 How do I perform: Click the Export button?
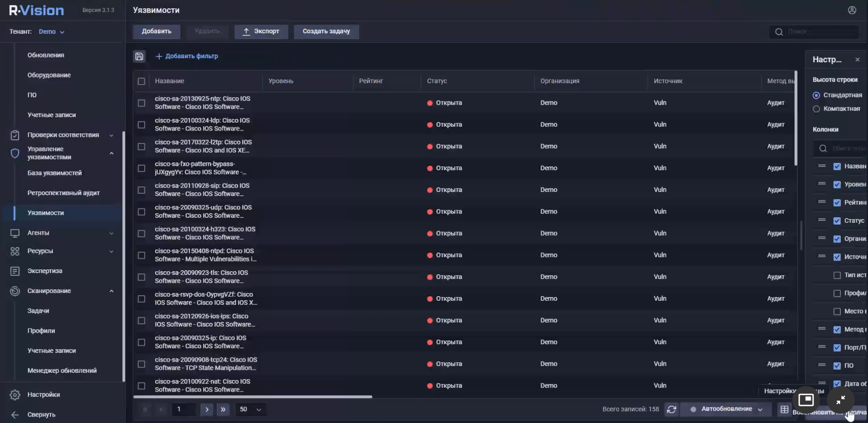(x=261, y=31)
